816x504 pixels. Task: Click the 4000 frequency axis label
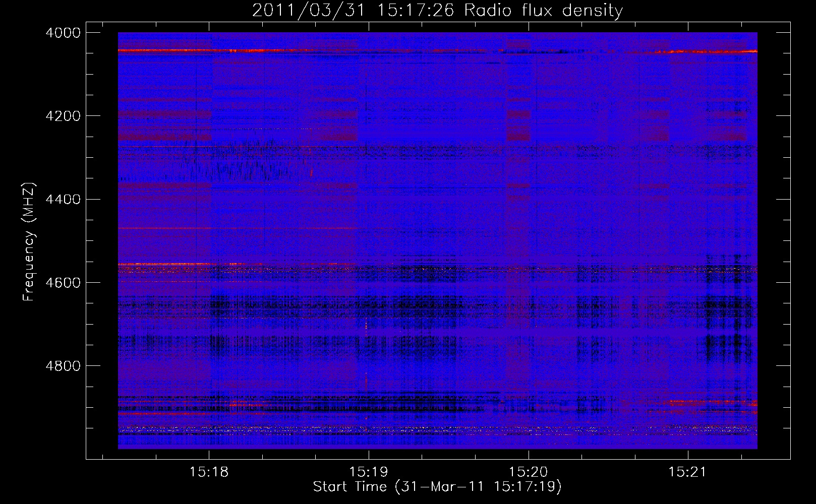pyautogui.click(x=63, y=33)
